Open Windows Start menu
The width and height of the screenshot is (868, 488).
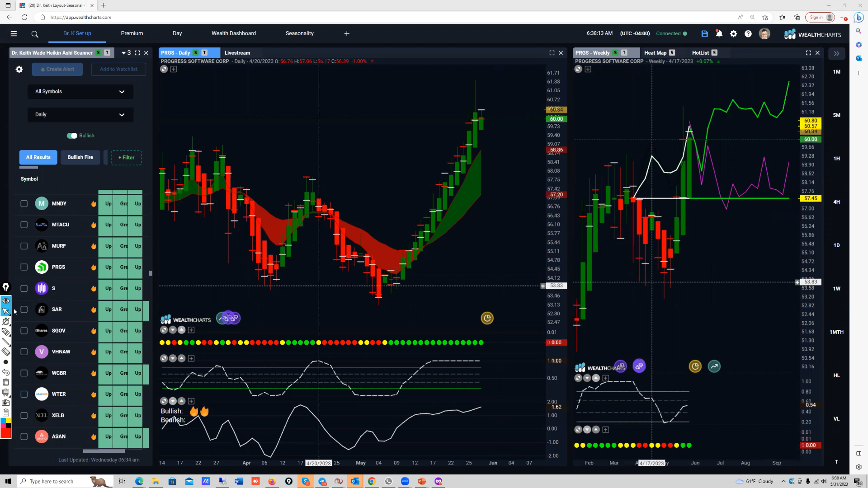click(x=8, y=481)
